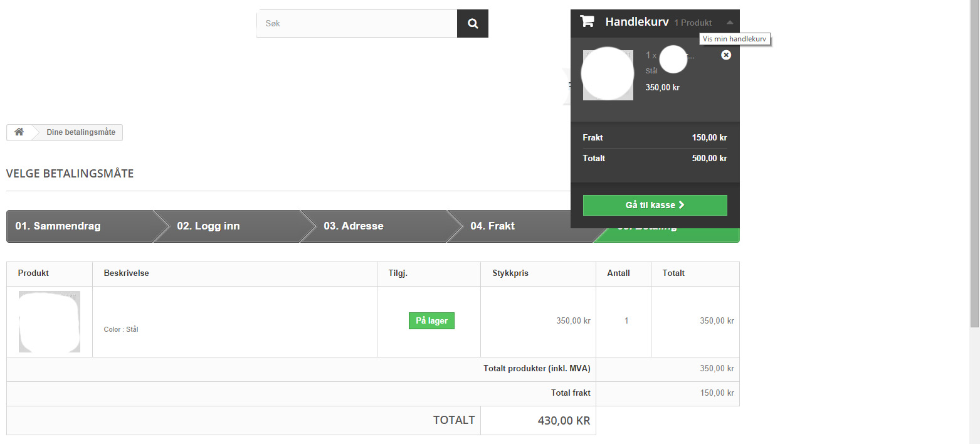980x444 pixels.
Task: Click the product thumbnail in cart dropdown
Action: click(x=608, y=74)
